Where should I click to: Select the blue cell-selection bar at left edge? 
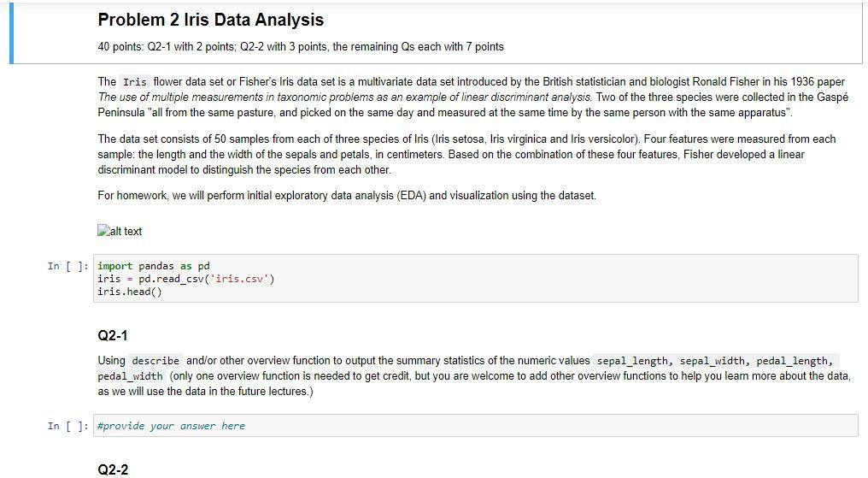[12, 32]
